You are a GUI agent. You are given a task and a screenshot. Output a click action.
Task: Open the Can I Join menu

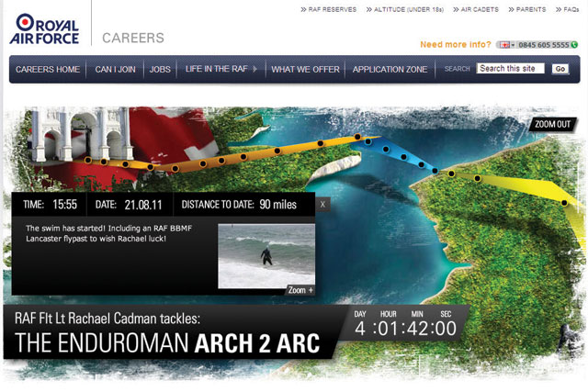click(115, 70)
